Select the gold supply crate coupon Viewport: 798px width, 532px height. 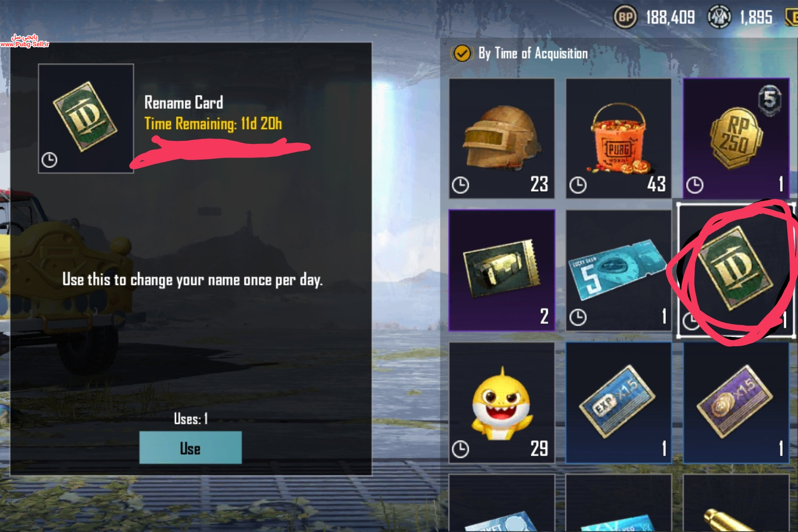[502, 270]
